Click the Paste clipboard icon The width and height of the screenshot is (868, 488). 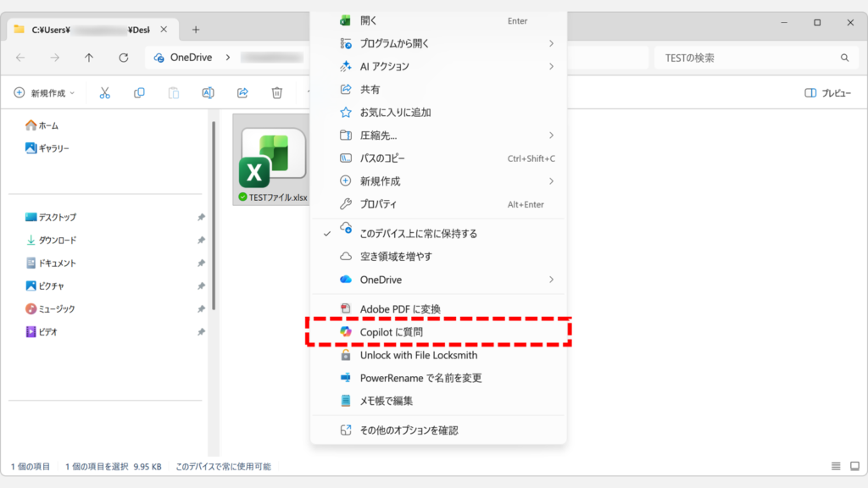tap(174, 93)
